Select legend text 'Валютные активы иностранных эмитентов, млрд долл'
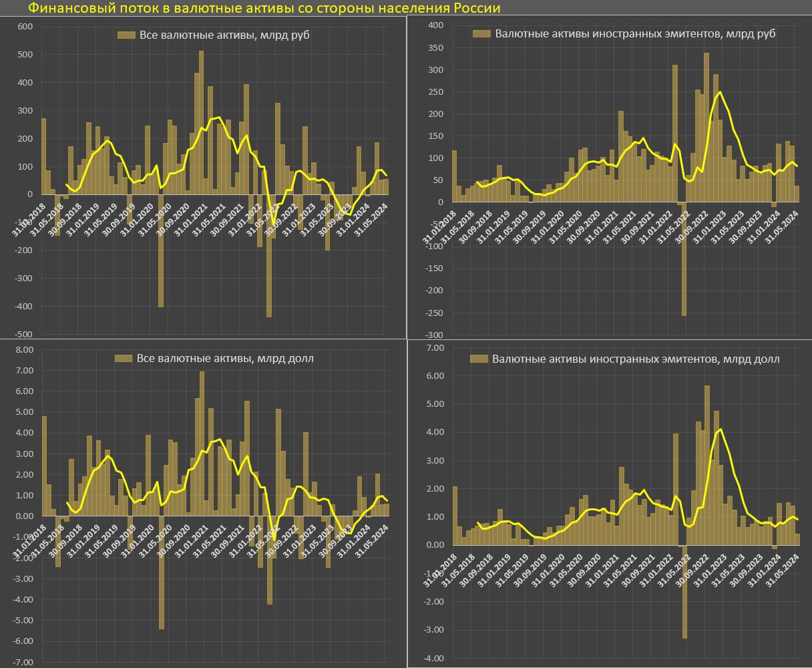Viewport: 812px width, 668px height. pos(636,359)
